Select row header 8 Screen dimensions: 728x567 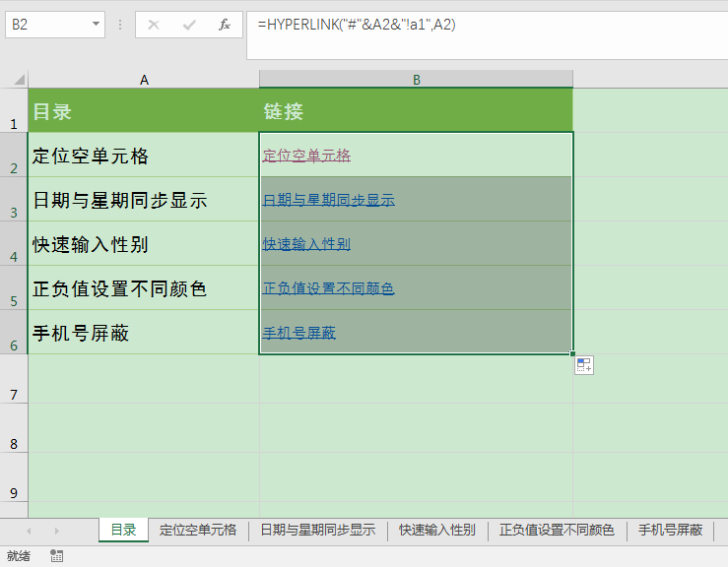[x=14, y=428]
